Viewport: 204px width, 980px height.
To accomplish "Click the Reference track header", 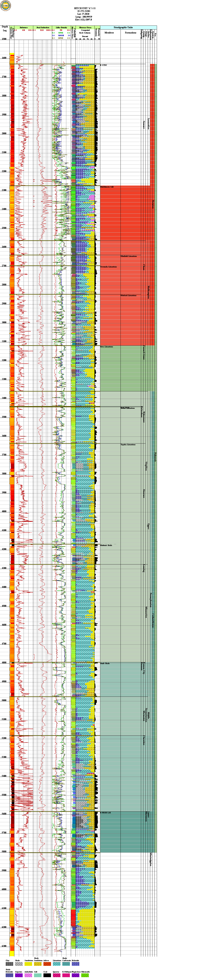I will pyautogui.click(x=24, y=27).
